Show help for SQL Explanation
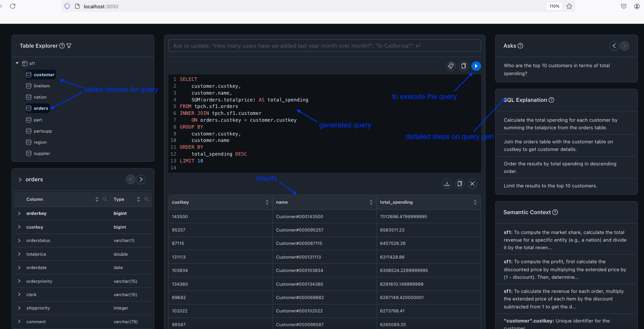Screen dimensions: 644x329 (552, 100)
